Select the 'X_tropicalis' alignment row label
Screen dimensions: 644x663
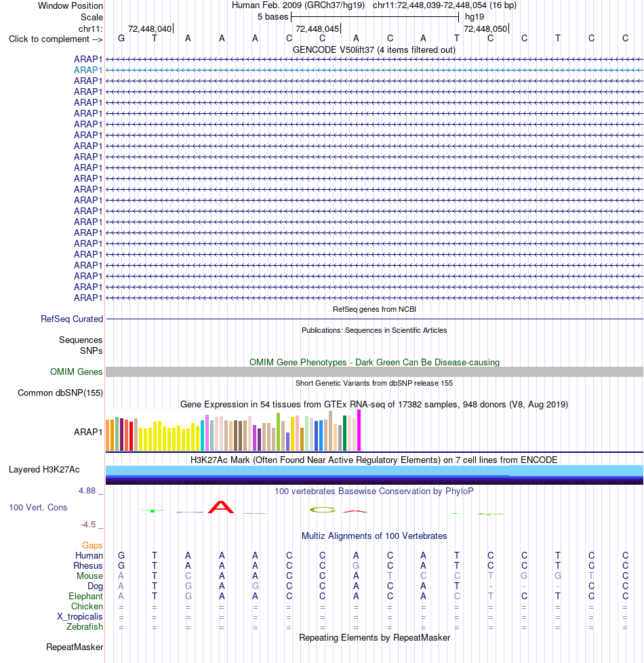pyautogui.click(x=80, y=616)
